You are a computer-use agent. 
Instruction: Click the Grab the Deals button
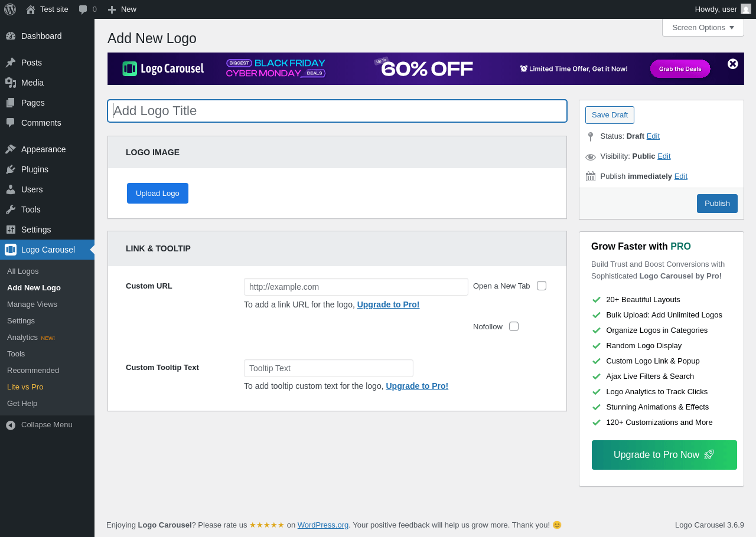click(x=680, y=69)
